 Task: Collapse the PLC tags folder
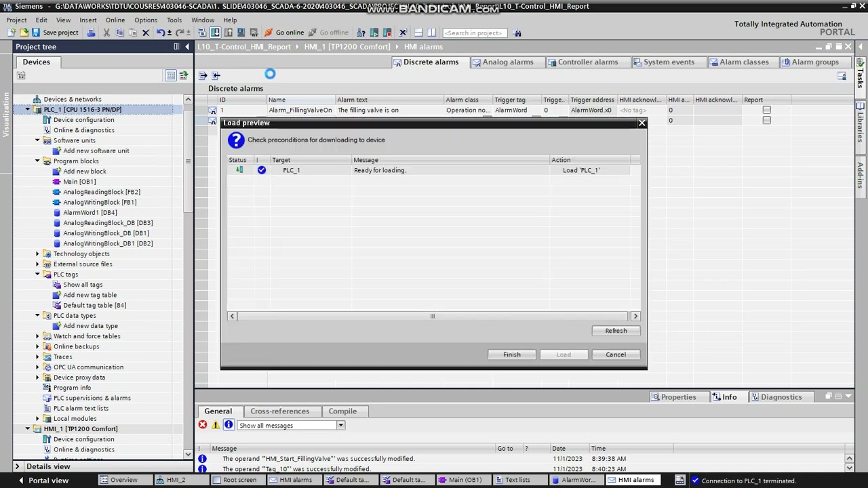[37, 274]
